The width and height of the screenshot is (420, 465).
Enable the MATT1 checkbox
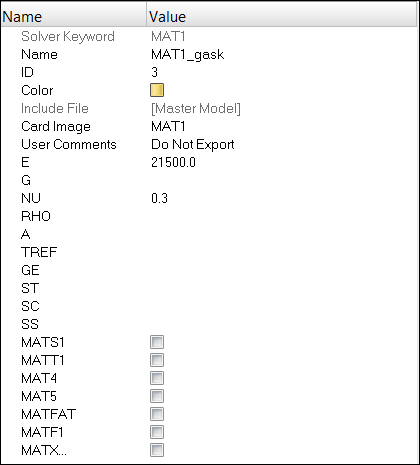157,360
